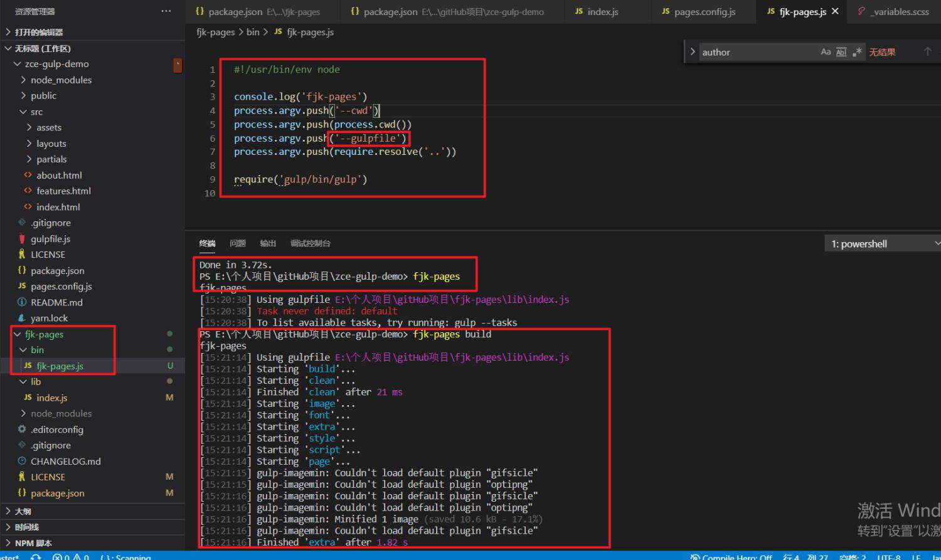Viewport: 941px width, 560px height.
Task: Open LICENSE file below gulpfile.js
Action: coord(48,255)
